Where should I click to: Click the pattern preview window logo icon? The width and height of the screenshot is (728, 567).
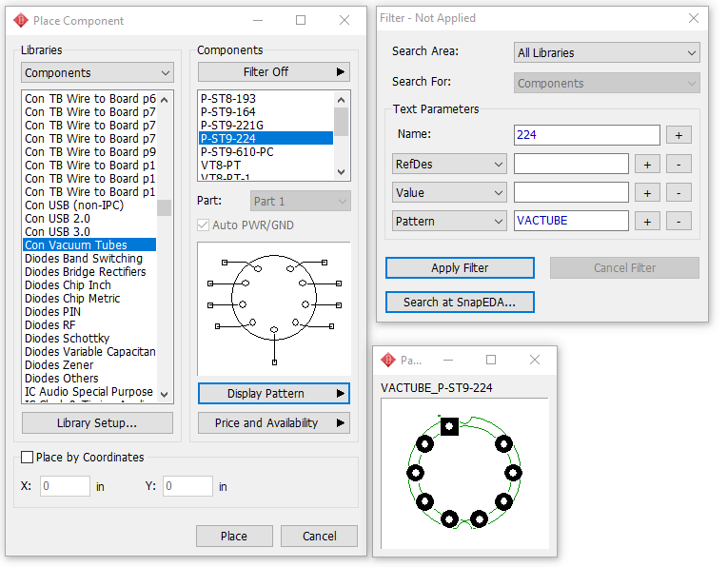click(x=387, y=360)
